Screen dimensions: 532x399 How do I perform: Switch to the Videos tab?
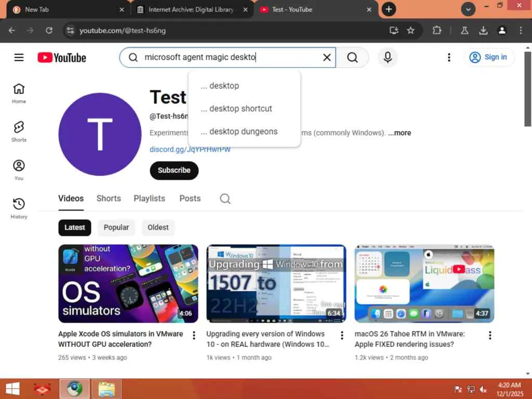click(x=71, y=198)
